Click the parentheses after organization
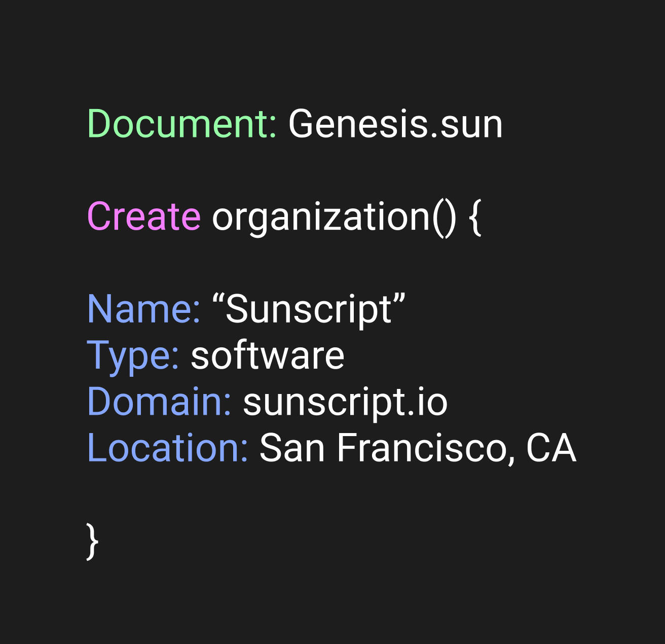The height and width of the screenshot is (644, 665). [445, 218]
